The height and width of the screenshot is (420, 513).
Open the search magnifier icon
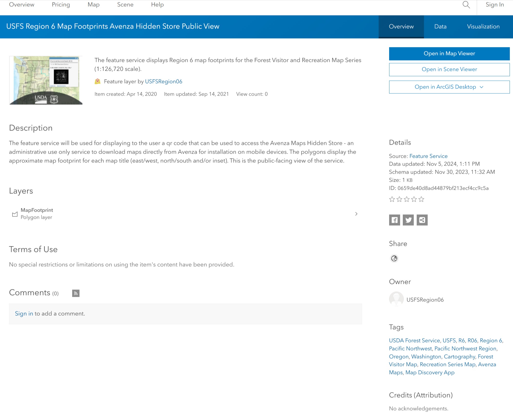click(466, 5)
